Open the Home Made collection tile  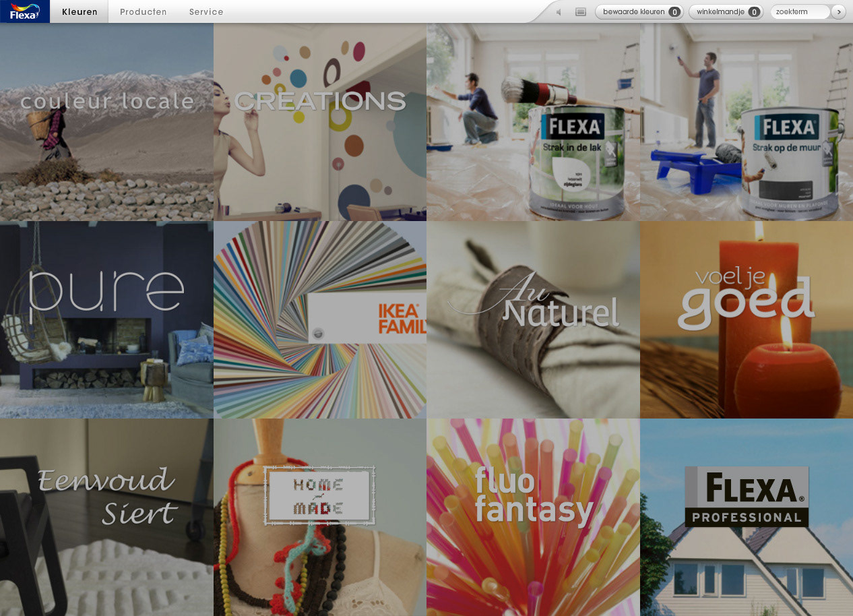[x=320, y=517]
